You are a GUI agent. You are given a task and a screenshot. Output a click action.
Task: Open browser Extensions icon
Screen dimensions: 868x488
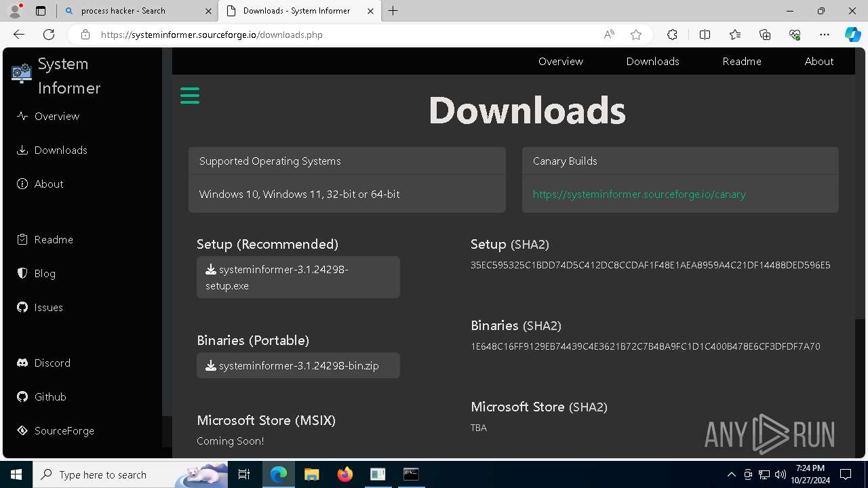pyautogui.click(x=672, y=35)
